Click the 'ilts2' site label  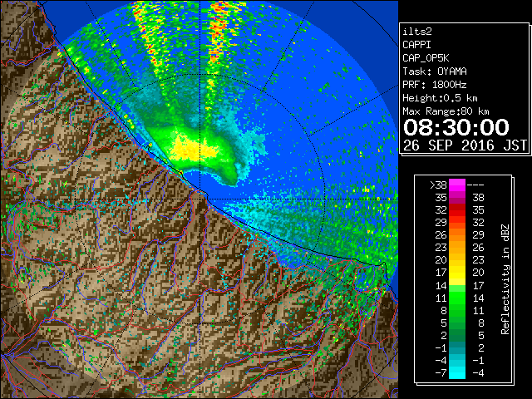(x=417, y=32)
